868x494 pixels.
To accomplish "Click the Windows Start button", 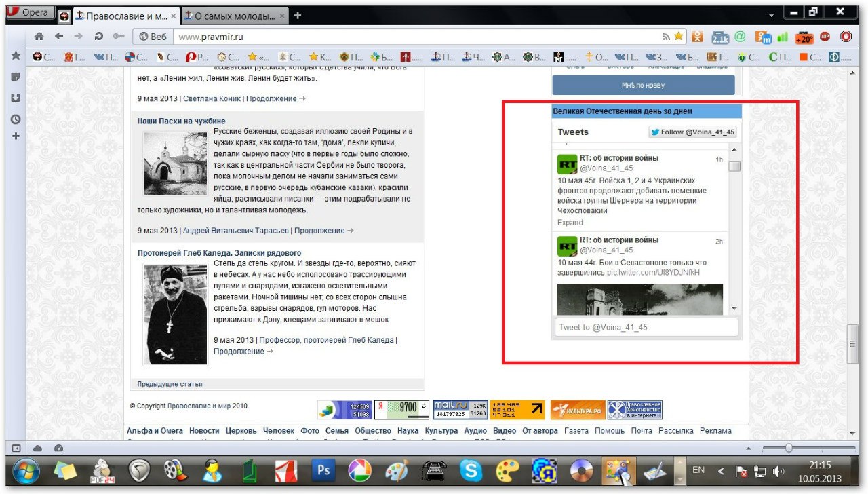I will 25,471.
